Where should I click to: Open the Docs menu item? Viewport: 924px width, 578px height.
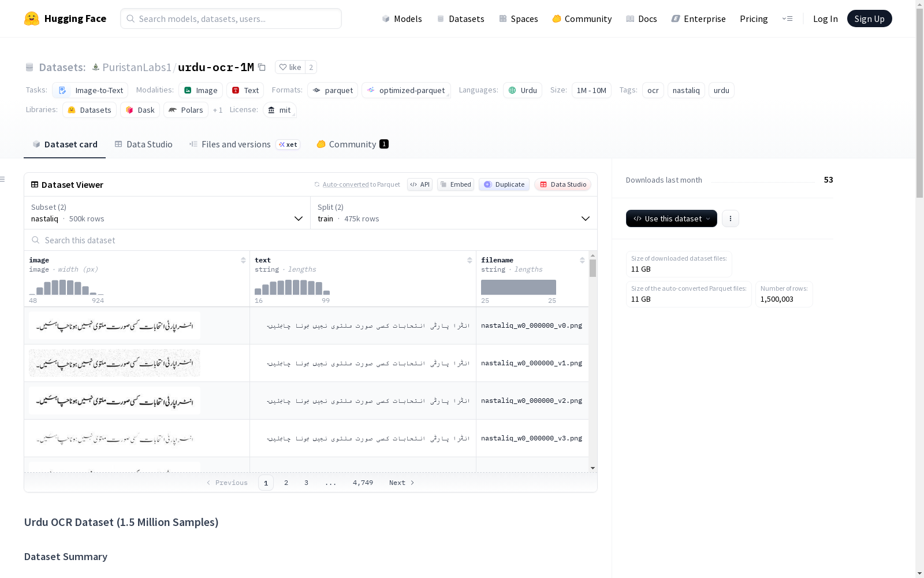642,18
